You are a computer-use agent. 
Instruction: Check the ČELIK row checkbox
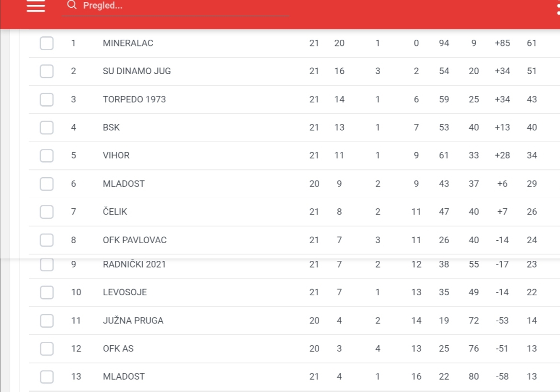click(x=47, y=212)
